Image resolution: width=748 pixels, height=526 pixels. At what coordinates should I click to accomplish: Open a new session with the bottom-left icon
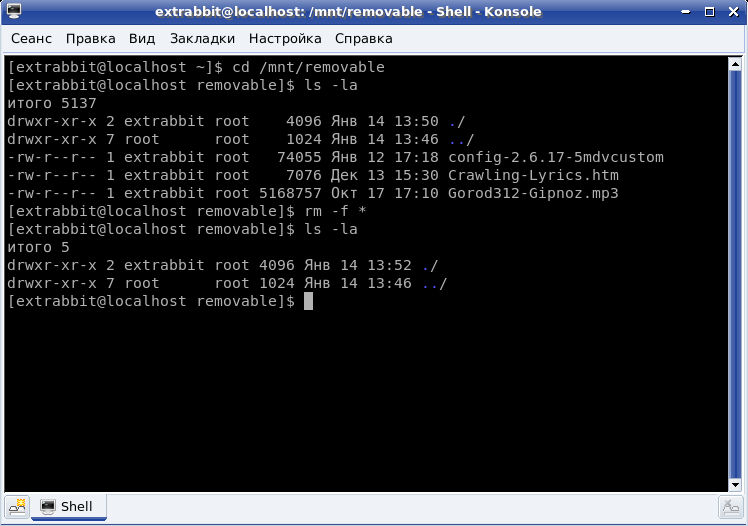17,506
